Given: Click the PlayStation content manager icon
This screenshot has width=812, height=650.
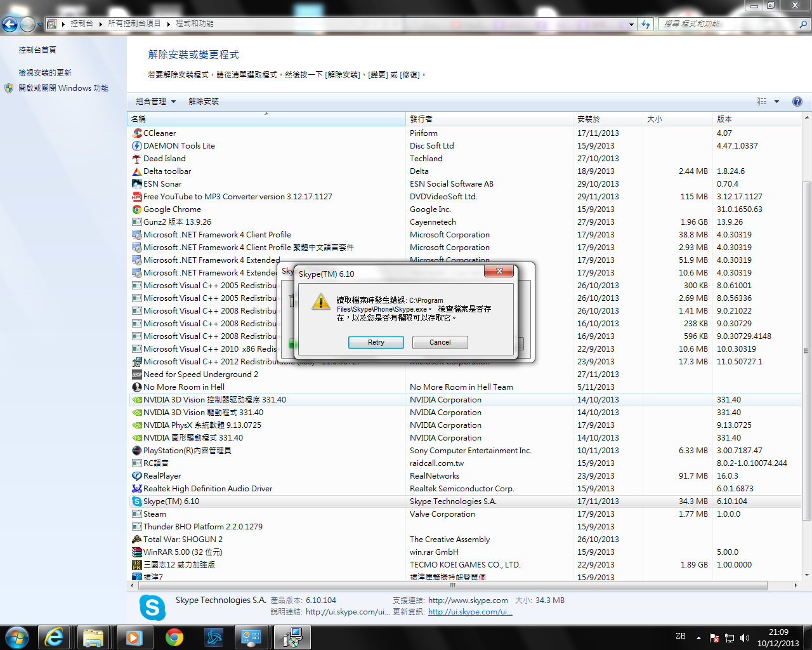Looking at the screenshot, I should 136,451.
